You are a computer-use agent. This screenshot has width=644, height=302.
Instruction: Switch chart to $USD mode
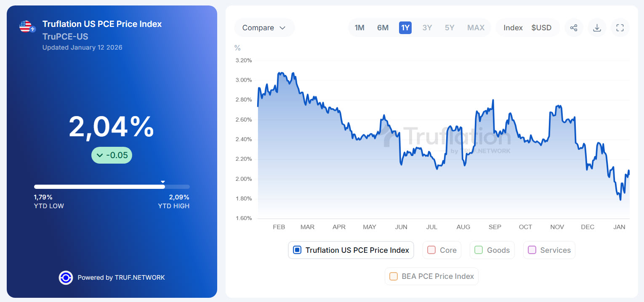coord(541,28)
